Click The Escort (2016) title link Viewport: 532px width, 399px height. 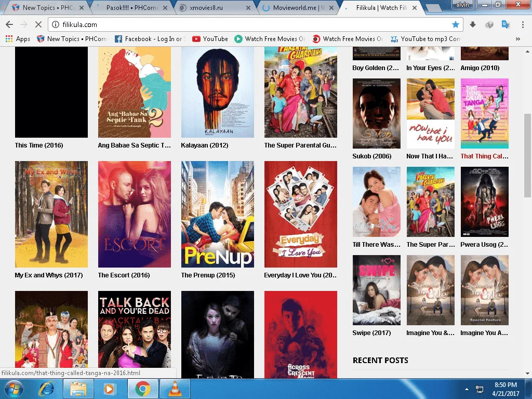coord(124,275)
